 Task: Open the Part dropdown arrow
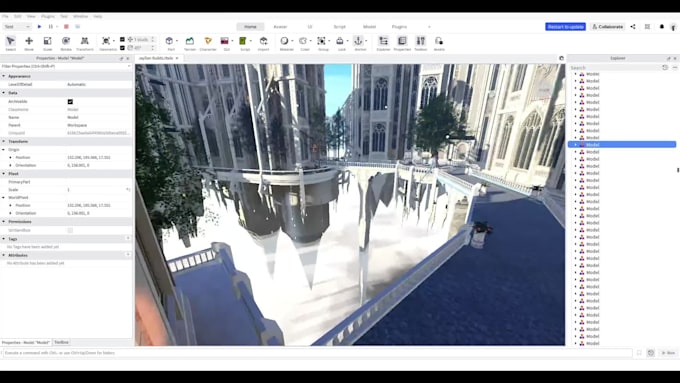click(177, 41)
